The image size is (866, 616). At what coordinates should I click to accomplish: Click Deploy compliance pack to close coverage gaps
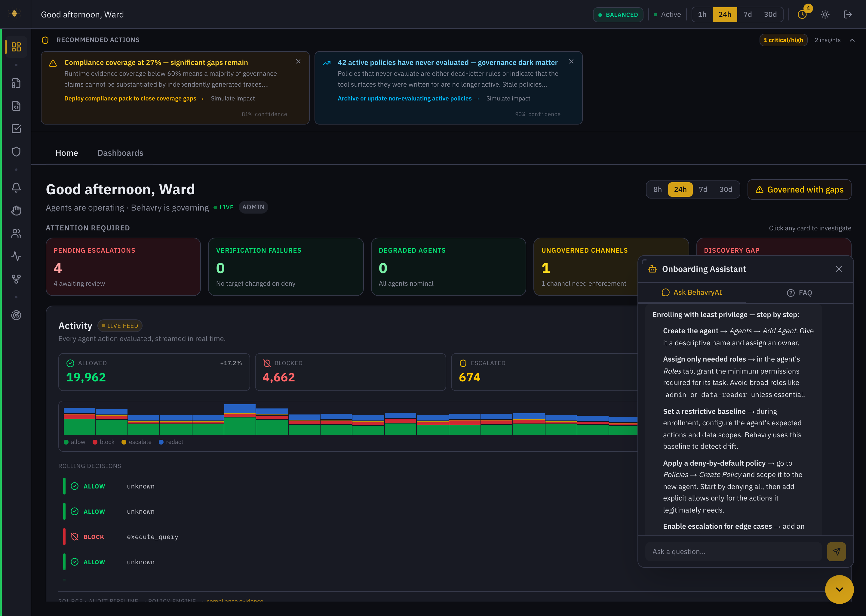tap(134, 99)
